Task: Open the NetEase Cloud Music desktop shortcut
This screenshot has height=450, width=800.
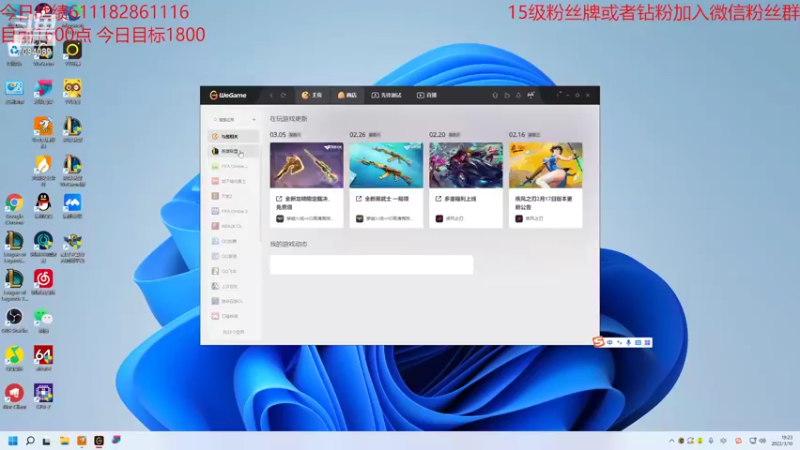Action: pos(43,282)
